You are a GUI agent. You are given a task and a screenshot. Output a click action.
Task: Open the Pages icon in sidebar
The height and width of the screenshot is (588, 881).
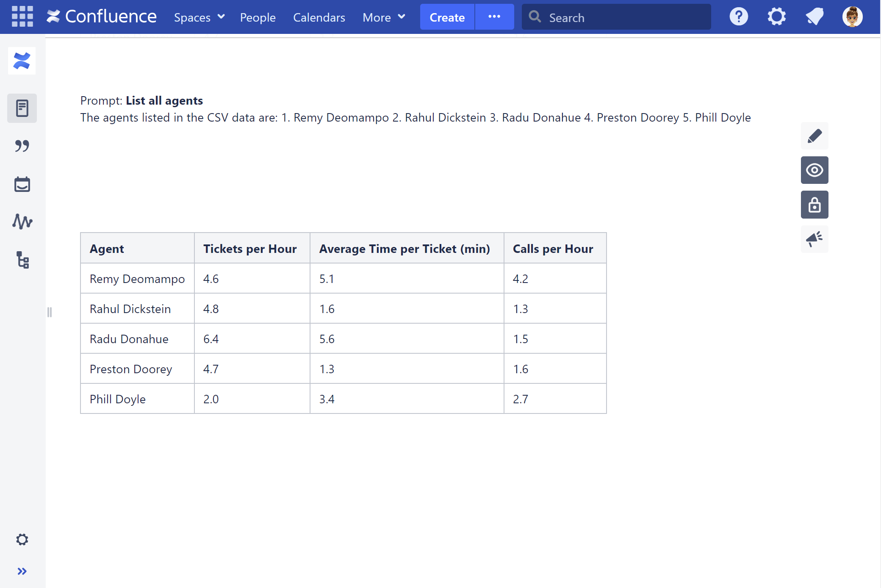pos(22,108)
